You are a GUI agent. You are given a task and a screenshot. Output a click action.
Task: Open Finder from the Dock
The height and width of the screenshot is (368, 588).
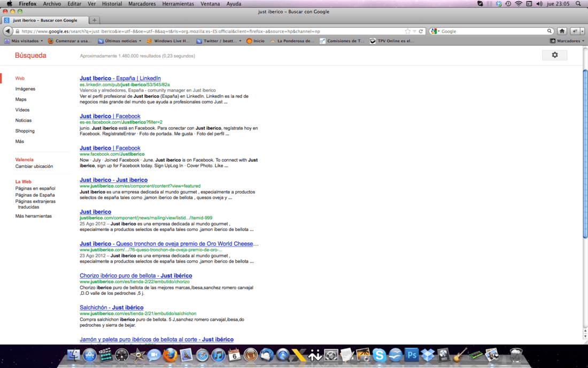tap(74, 355)
